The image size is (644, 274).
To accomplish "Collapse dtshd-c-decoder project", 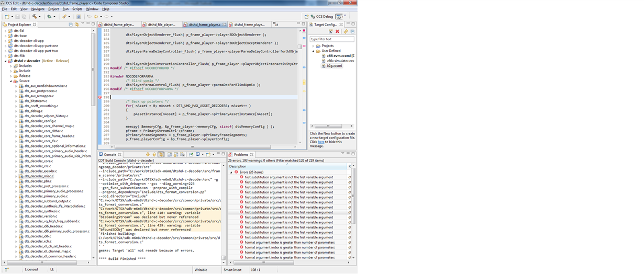I will pos(6,61).
